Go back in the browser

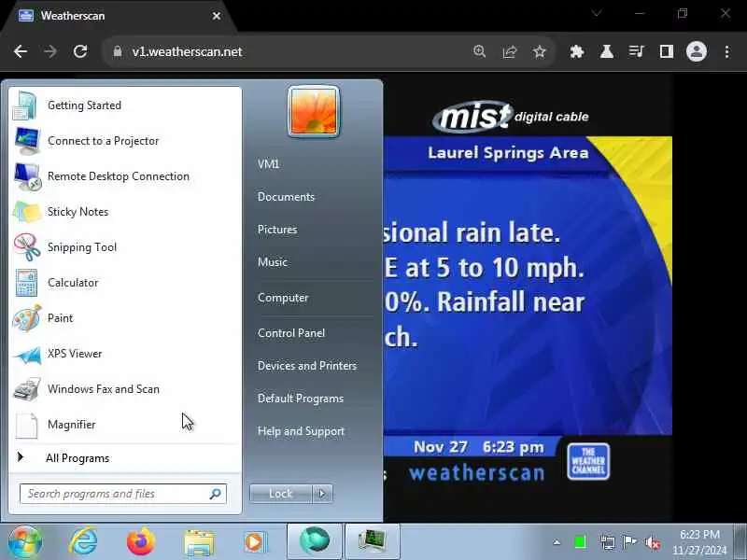tap(21, 51)
